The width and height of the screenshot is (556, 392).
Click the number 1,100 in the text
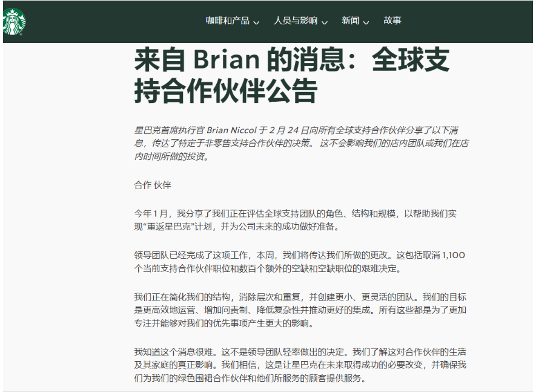[x=453, y=256]
